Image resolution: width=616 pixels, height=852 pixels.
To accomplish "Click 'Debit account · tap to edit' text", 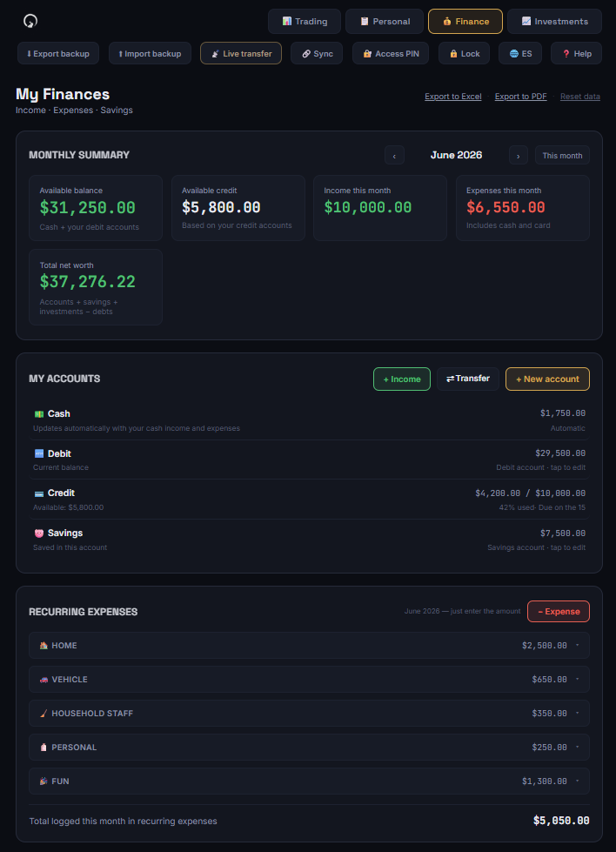I will tap(540, 467).
